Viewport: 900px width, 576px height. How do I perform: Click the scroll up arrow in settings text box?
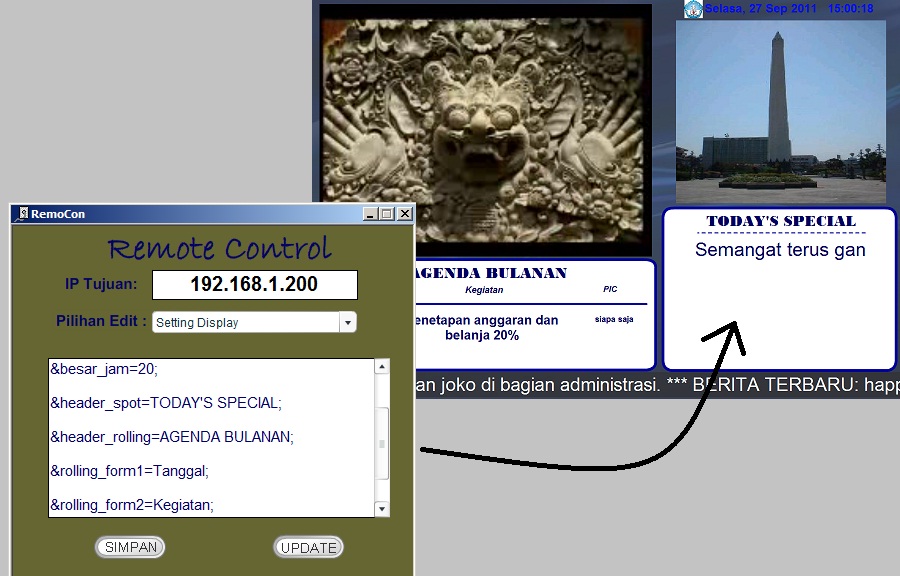point(381,367)
